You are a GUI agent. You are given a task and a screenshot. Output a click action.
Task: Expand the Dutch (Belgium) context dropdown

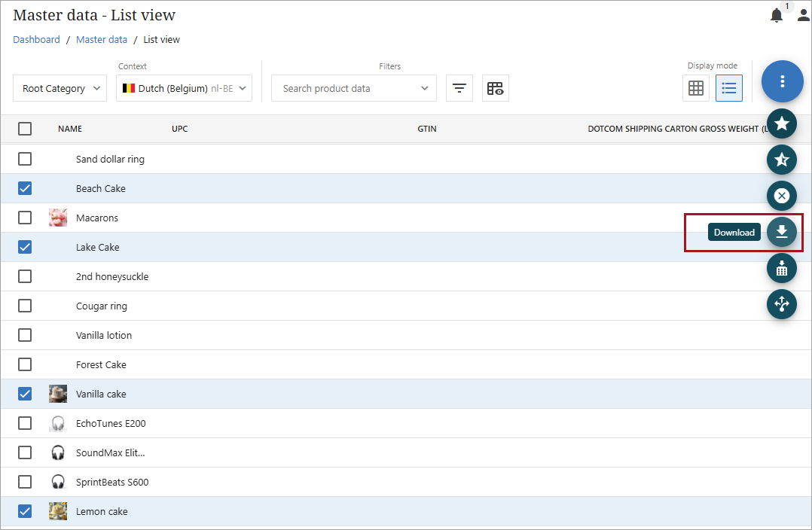point(184,88)
